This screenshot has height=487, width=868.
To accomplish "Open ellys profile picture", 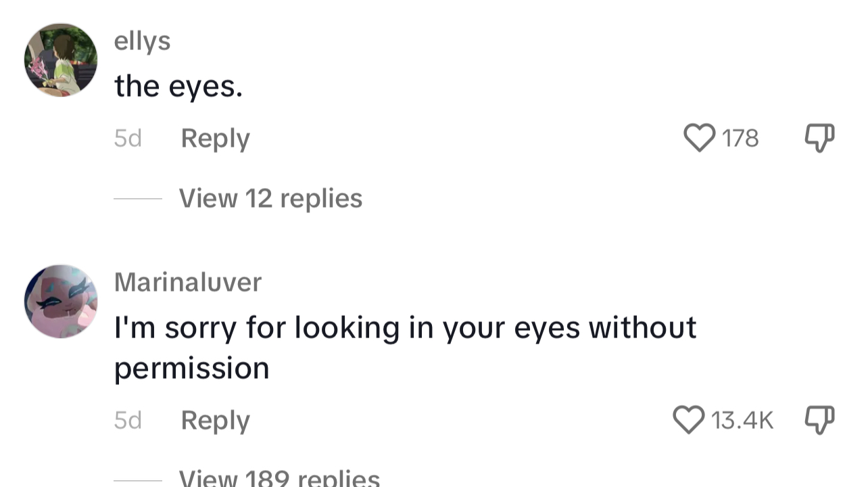I will [x=61, y=60].
